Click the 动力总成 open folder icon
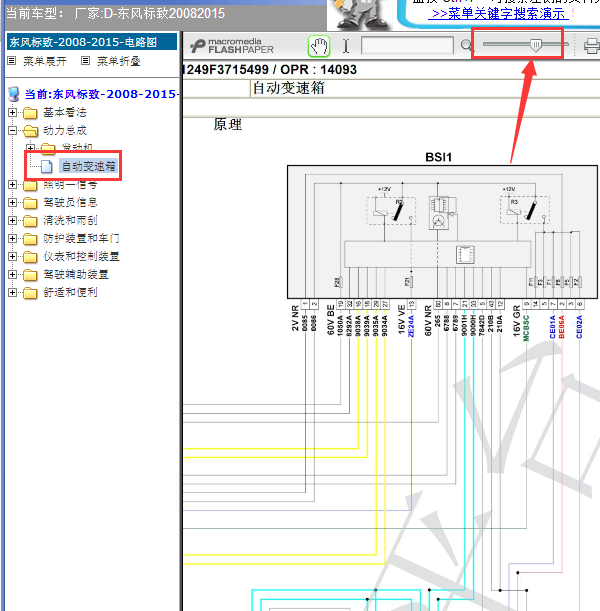Screen dimensions: 600x611 tap(30, 131)
